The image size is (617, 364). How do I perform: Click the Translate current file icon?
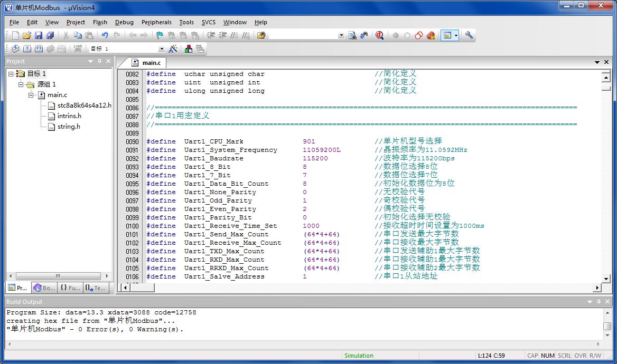(15, 49)
